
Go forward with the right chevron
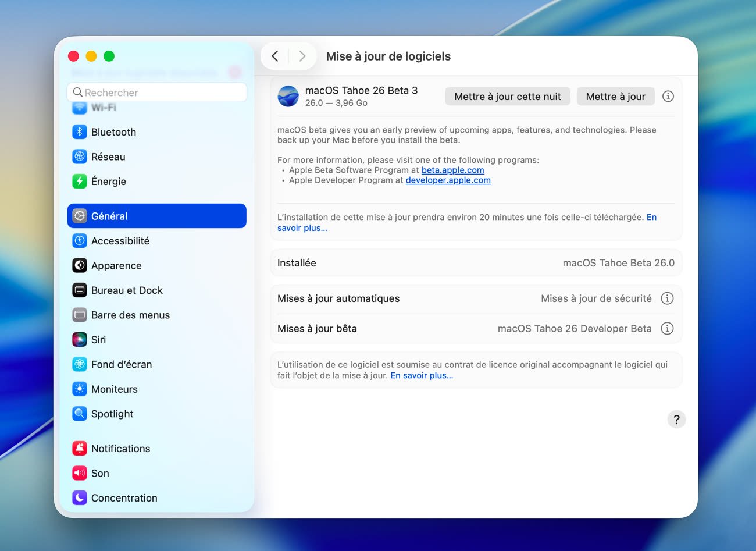(302, 56)
